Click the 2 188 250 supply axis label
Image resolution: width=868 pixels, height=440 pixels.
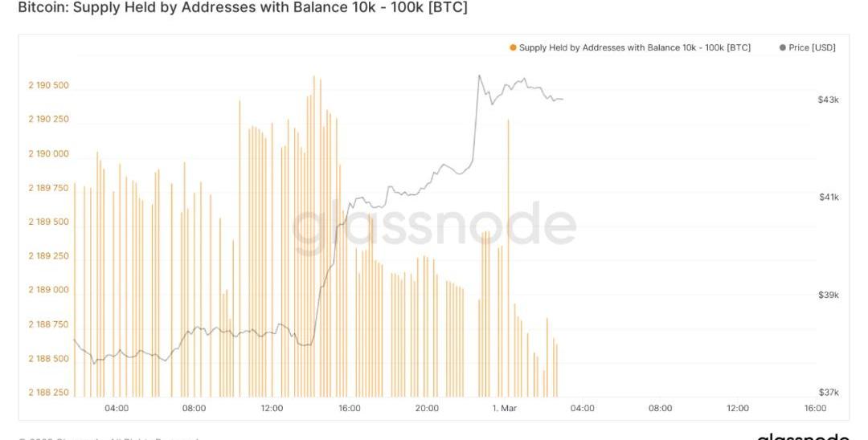[x=49, y=393]
